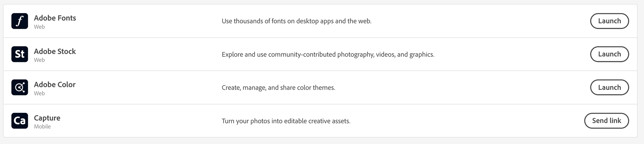This screenshot has width=644, height=144.
Task: Click the Capture Ca app icon
Action: (20, 121)
